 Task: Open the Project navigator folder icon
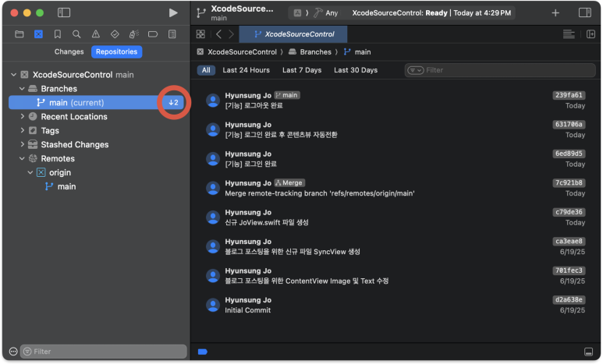click(20, 34)
